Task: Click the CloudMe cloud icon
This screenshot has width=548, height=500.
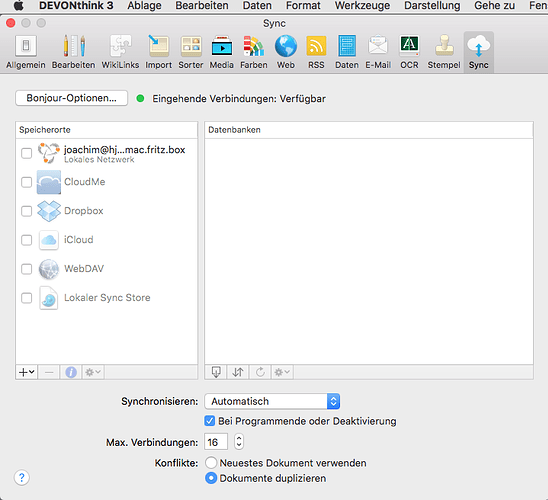Action: click(49, 182)
